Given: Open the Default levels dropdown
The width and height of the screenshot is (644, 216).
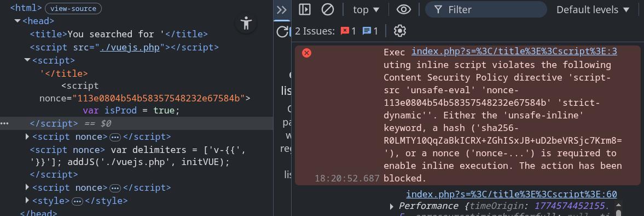Looking at the screenshot, I should coord(593,9).
